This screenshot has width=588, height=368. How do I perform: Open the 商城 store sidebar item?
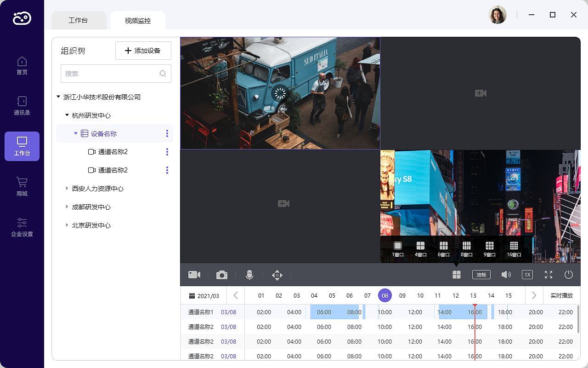click(22, 187)
